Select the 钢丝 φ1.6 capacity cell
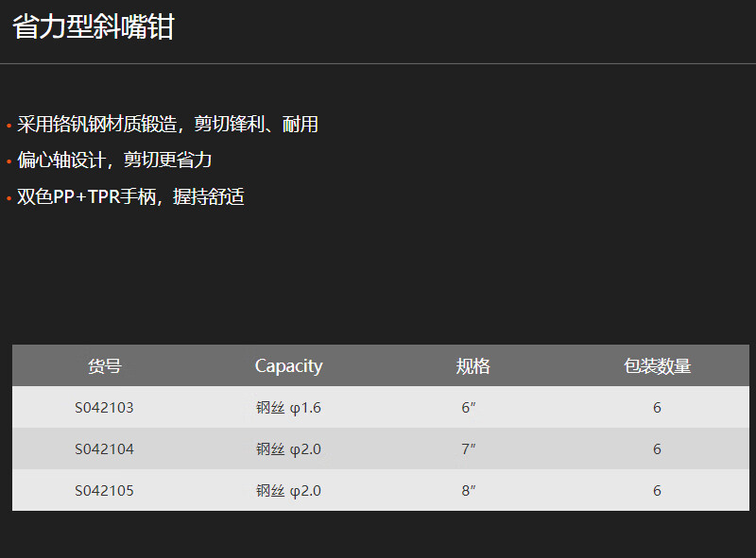 [289, 408]
